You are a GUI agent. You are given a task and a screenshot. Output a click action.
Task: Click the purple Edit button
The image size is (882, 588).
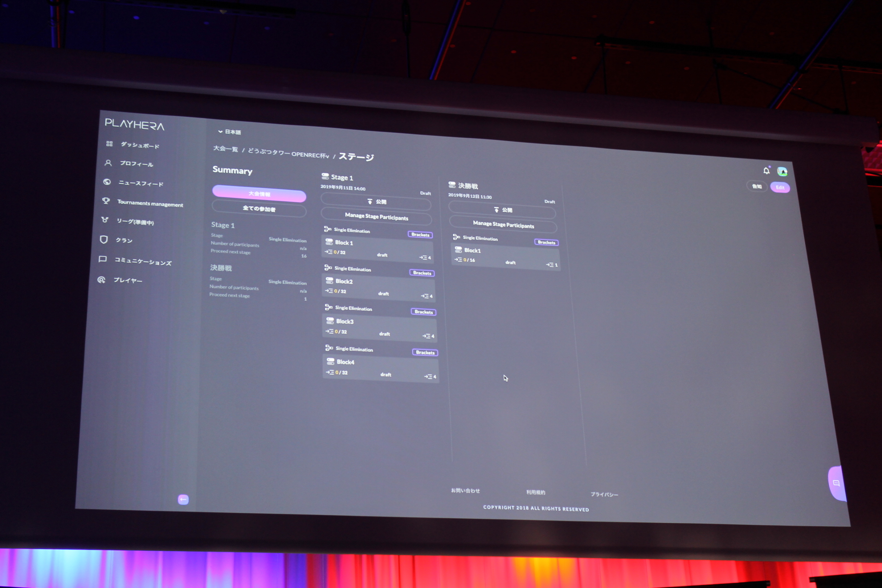coord(780,187)
